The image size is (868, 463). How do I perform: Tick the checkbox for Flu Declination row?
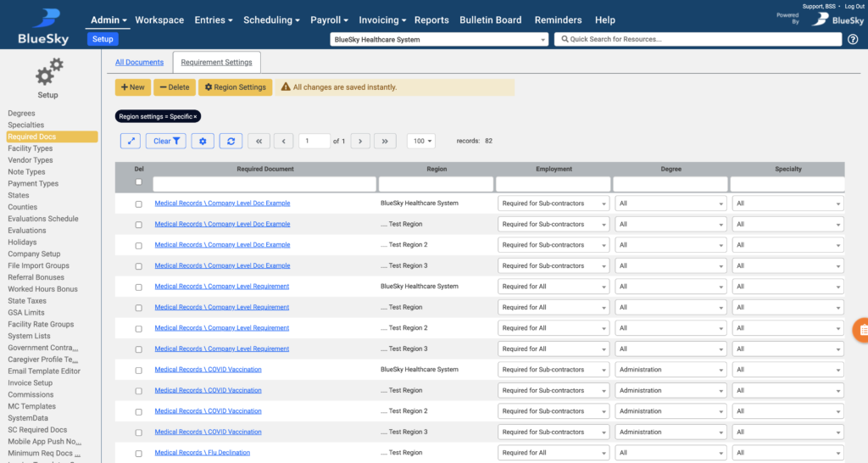click(x=139, y=454)
